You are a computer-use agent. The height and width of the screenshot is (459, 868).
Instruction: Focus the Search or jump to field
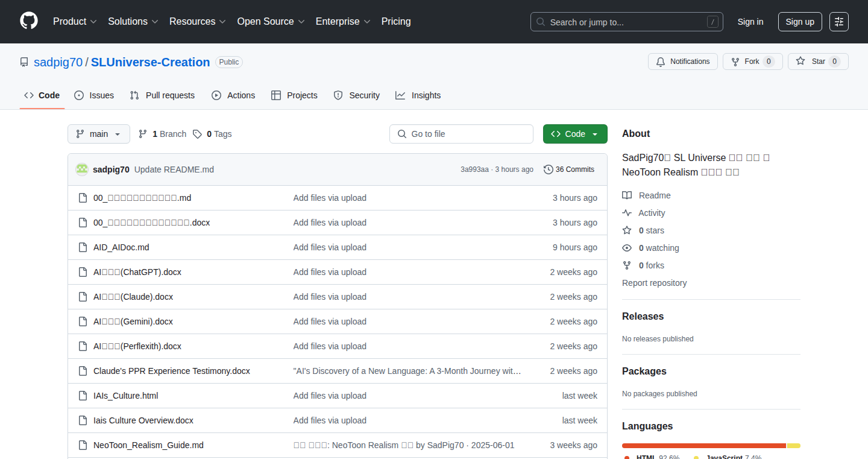coord(627,22)
